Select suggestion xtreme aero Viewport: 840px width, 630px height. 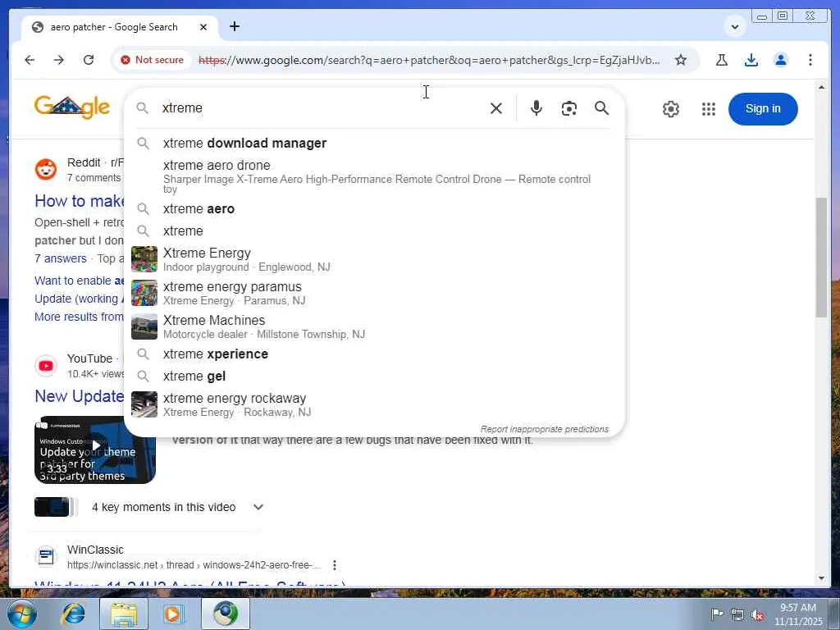point(374,209)
